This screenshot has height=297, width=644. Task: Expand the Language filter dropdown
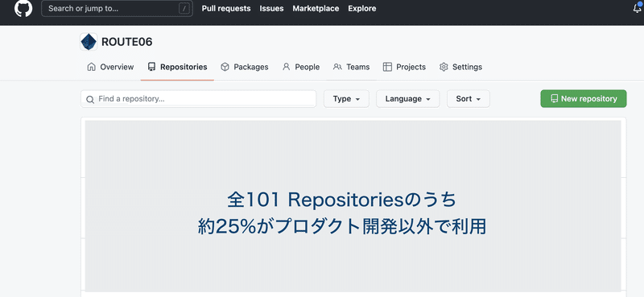(x=408, y=99)
